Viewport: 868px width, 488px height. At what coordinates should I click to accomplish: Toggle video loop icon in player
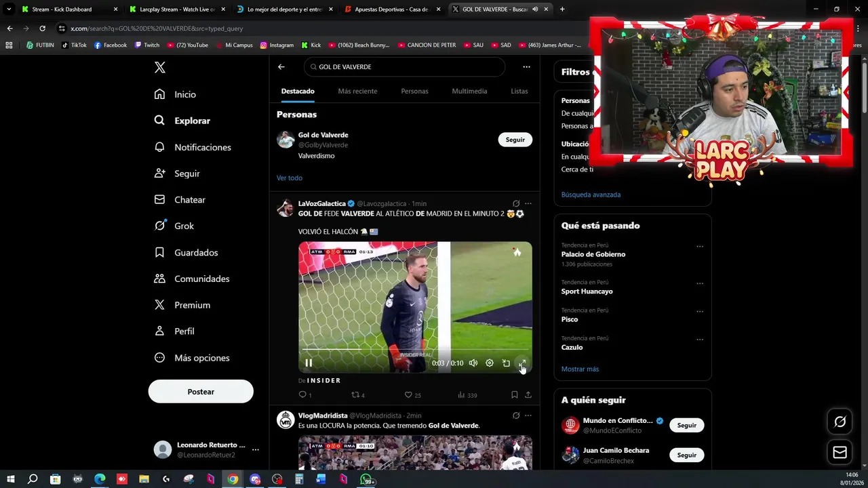(x=506, y=363)
